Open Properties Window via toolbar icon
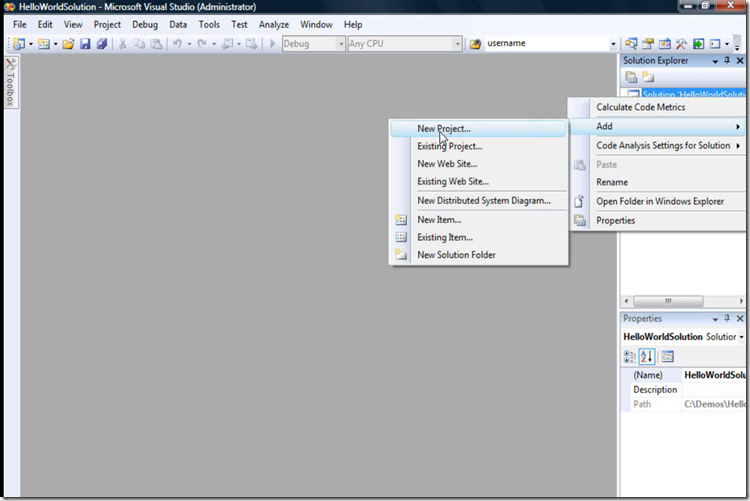Viewport: 750px width, 501px height. [648, 44]
